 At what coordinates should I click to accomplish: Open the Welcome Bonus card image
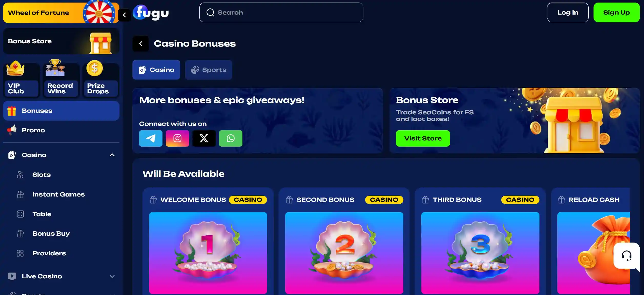pyautogui.click(x=208, y=253)
